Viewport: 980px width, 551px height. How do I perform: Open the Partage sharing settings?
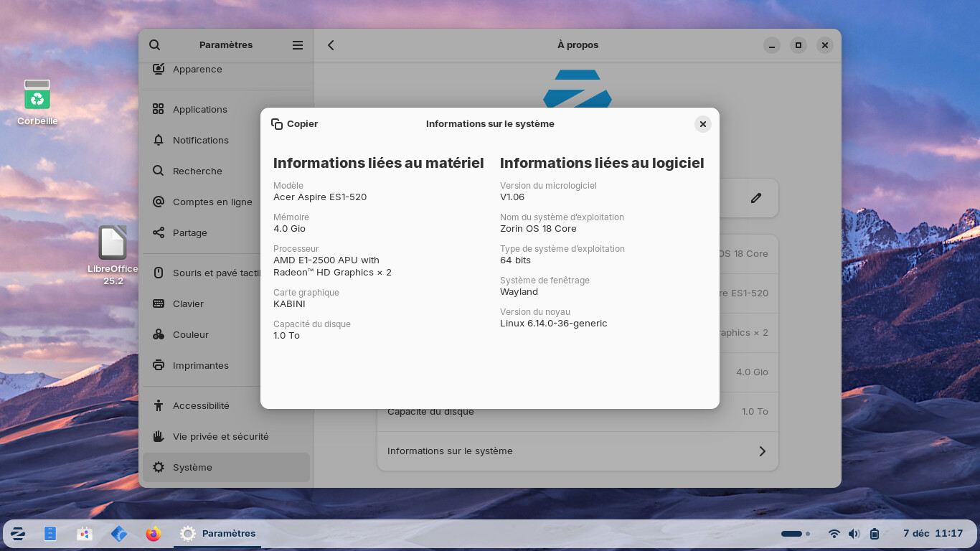click(190, 232)
